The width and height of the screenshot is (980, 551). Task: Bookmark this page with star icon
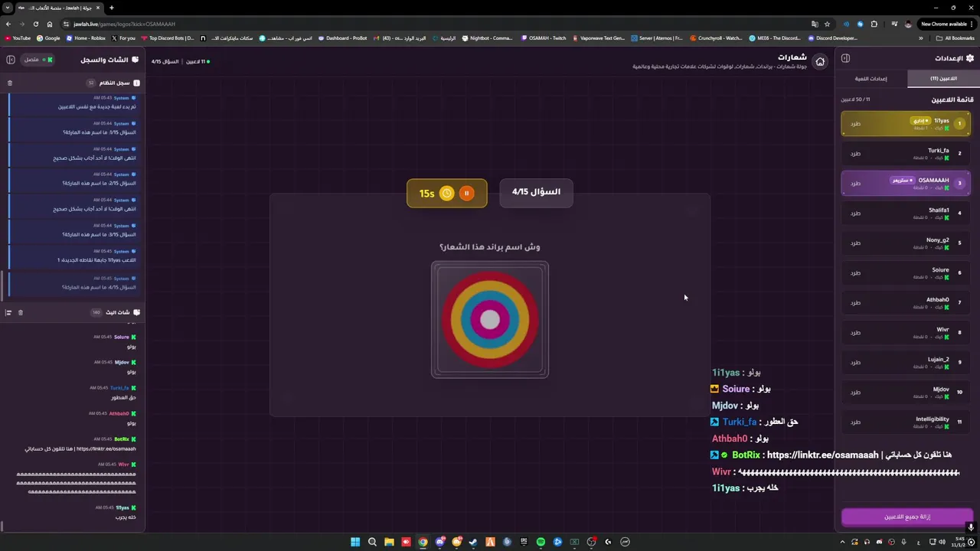[x=827, y=24]
